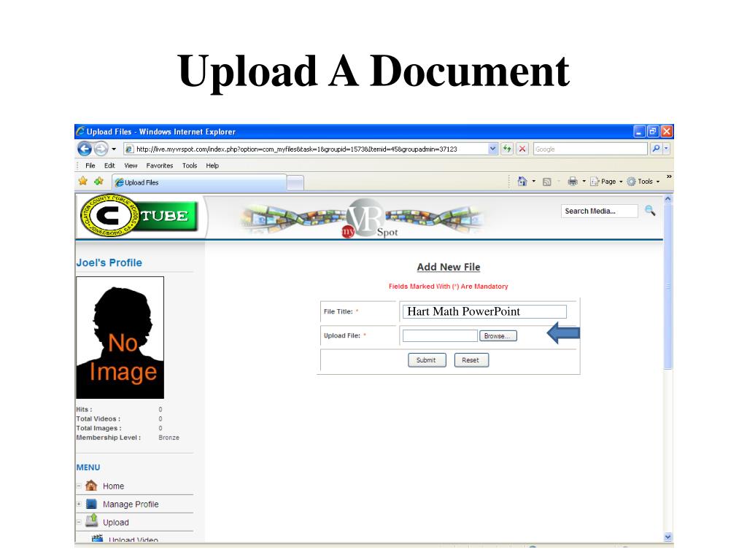Click the No Image profile picture
This screenshot has width=747, height=560.
[x=120, y=338]
